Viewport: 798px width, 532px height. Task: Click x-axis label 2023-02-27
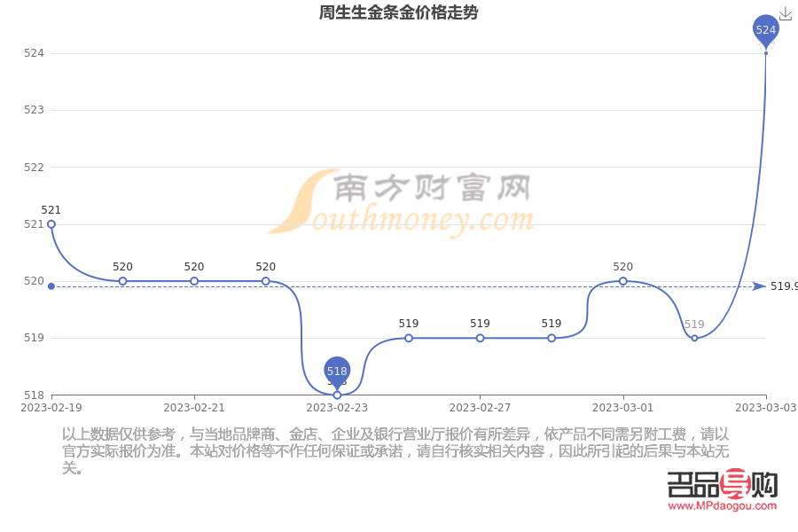[480, 408]
